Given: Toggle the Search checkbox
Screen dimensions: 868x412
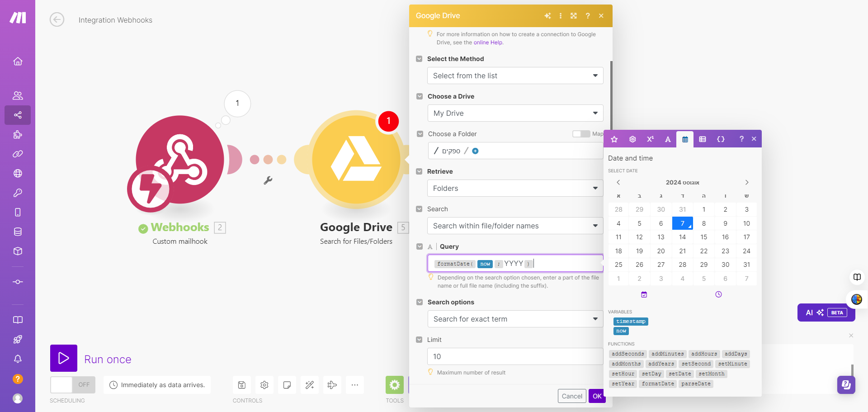Looking at the screenshot, I should click(x=419, y=209).
